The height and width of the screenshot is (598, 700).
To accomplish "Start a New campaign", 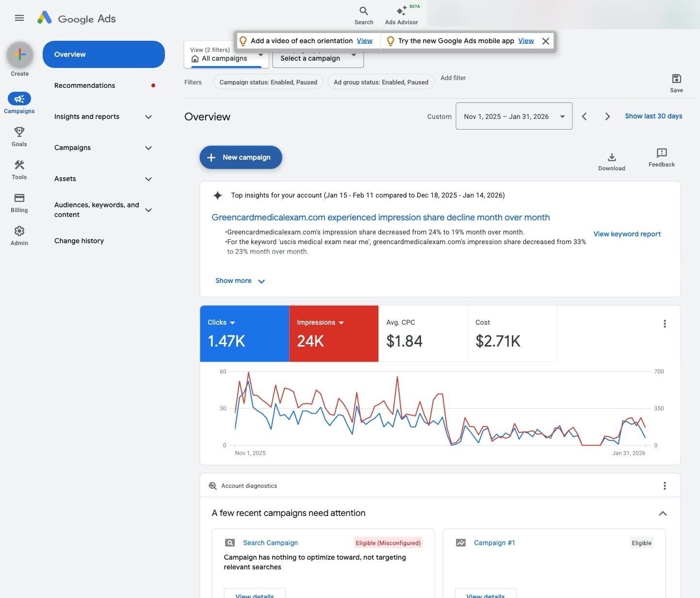I will (241, 157).
